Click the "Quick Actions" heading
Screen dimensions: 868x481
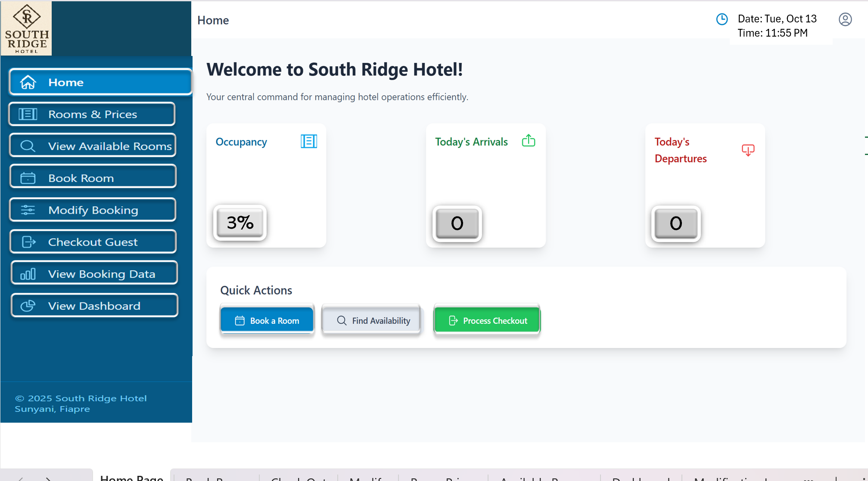[256, 290]
